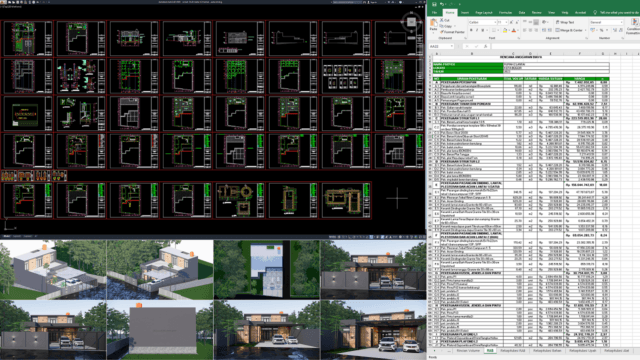Click the Percent Style icon
Image resolution: width=640 pixels, height=360 pixels.
602,30
